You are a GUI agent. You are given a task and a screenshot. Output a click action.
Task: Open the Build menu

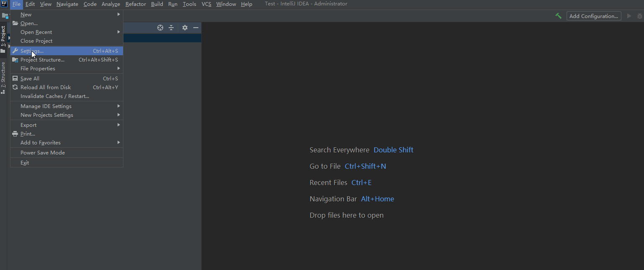click(x=157, y=4)
